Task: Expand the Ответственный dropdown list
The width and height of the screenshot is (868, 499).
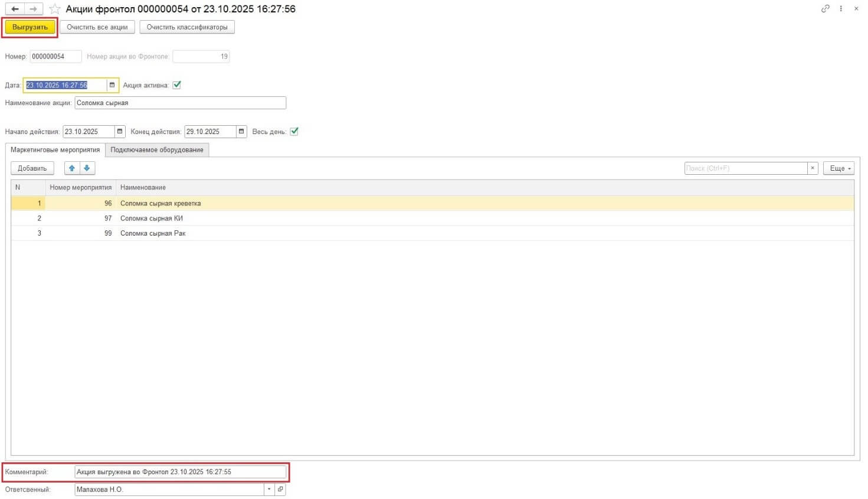Action: [x=269, y=490]
